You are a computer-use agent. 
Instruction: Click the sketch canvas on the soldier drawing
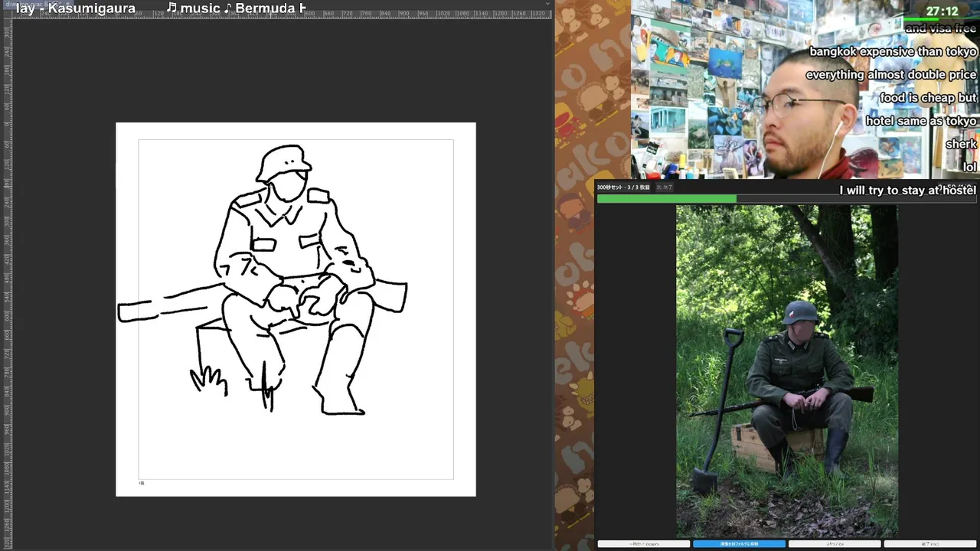(x=296, y=309)
